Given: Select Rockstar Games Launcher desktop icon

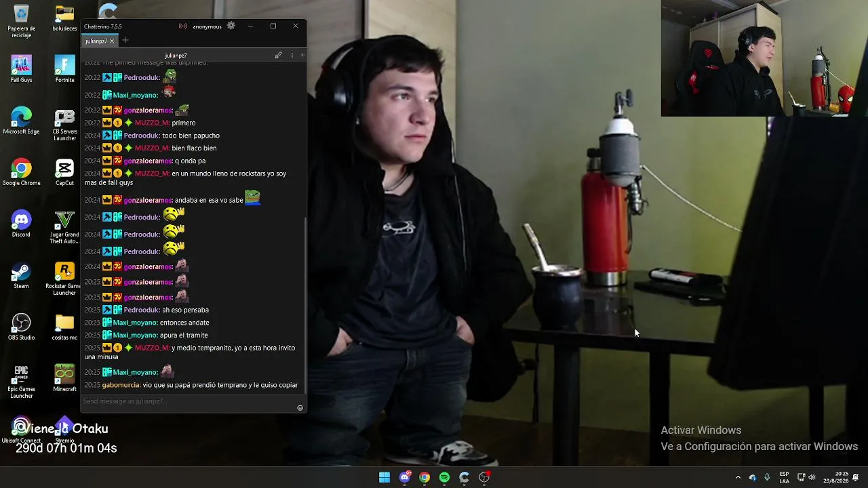Looking at the screenshot, I should [x=64, y=279].
